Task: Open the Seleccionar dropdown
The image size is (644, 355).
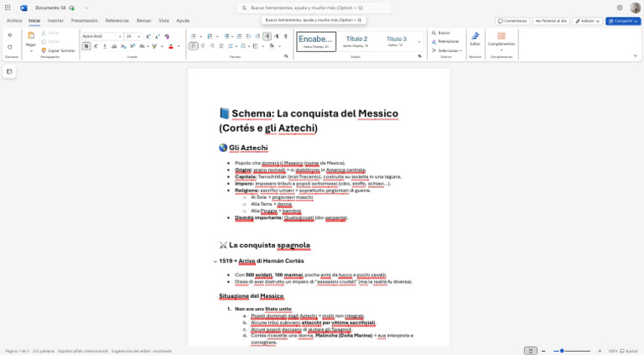Action: [446, 50]
